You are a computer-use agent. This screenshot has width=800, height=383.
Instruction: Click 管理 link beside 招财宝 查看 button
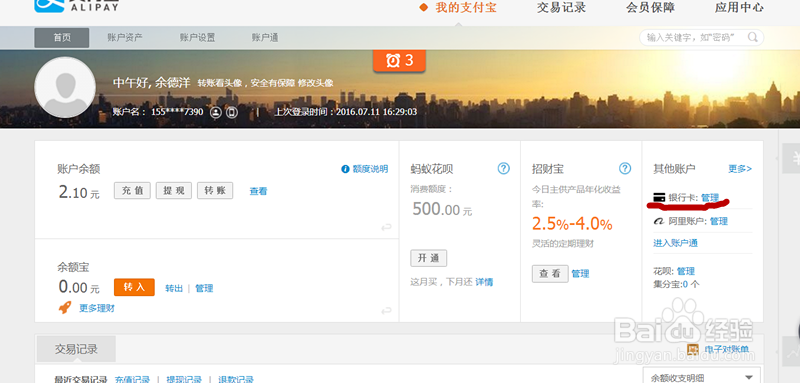tap(580, 274)
